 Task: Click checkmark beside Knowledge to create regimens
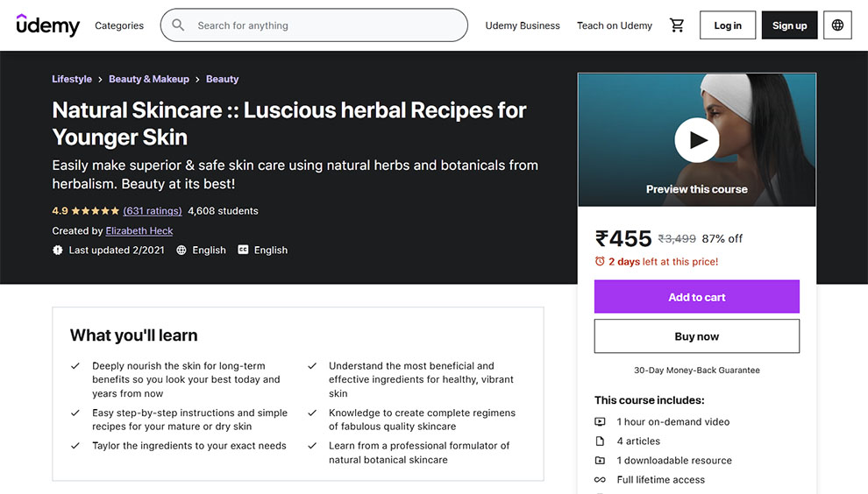pyautogui.click(x=312, y=413)
